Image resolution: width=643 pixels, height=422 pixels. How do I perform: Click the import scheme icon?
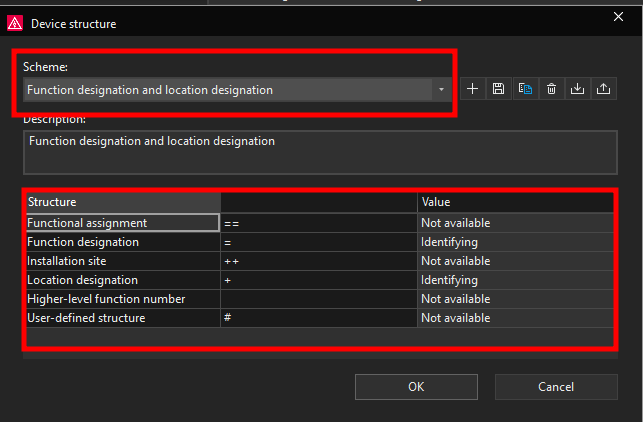click(x=577, y=89)
